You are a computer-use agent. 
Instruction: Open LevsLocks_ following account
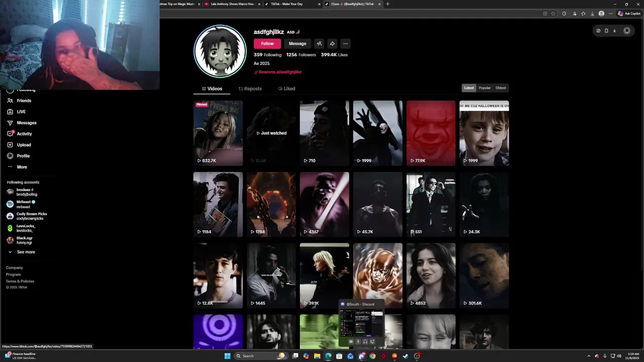21,228
